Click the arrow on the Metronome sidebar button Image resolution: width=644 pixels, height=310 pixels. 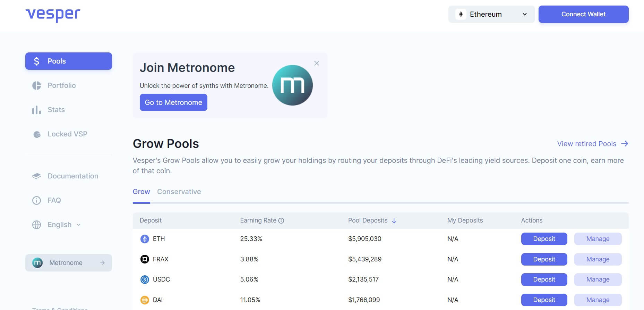tap(102, 263)
